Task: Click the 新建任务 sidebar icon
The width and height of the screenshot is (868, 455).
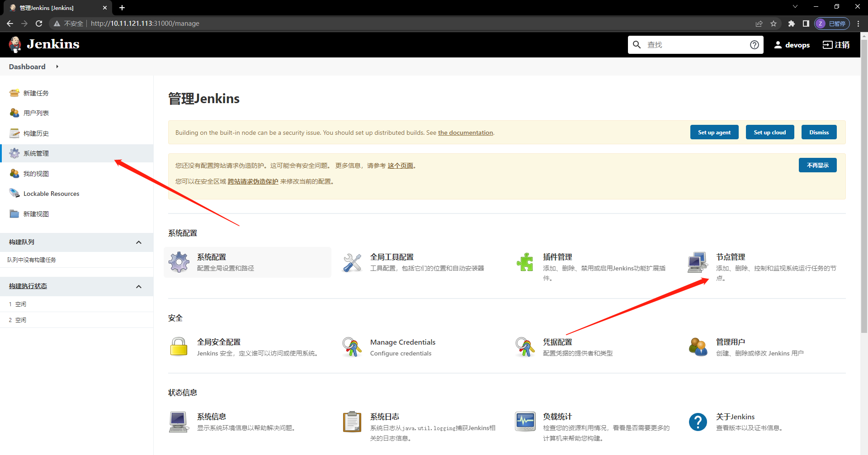Action: pos(14,93)
